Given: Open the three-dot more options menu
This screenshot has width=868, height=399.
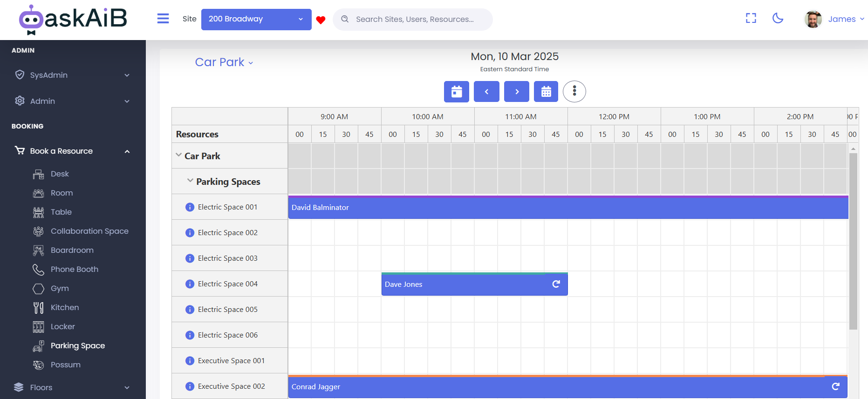Looking at the screenshot, I should pos(574,92).
